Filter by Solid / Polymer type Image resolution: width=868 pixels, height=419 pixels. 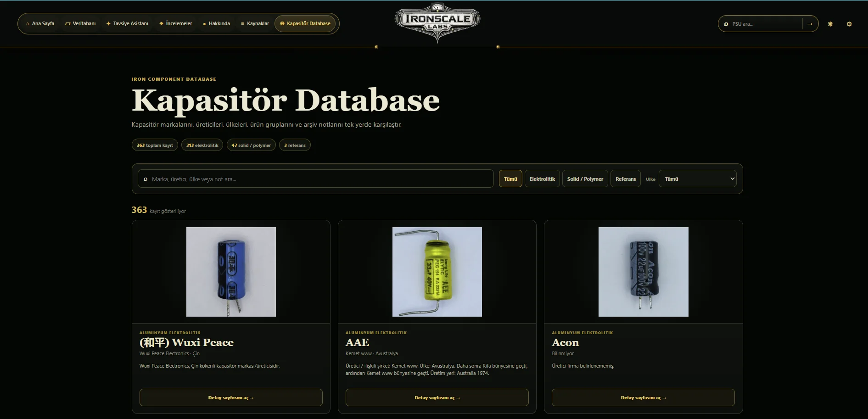point(585,179)
